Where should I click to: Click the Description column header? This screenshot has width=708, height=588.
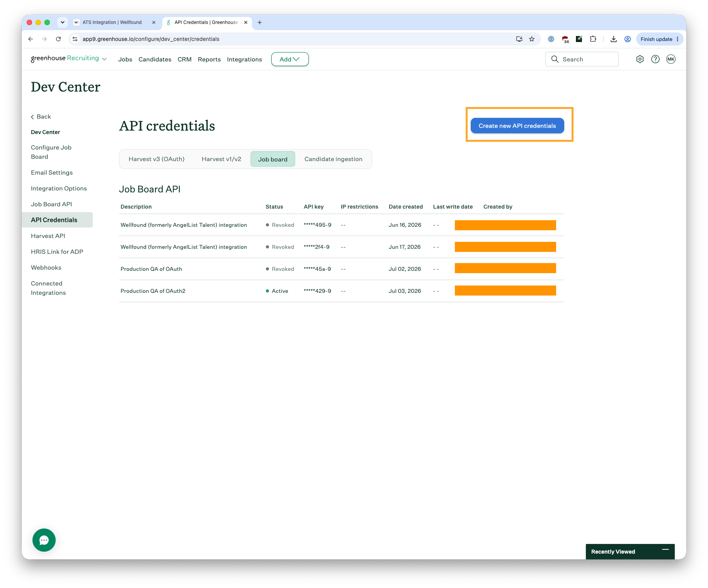136,207
